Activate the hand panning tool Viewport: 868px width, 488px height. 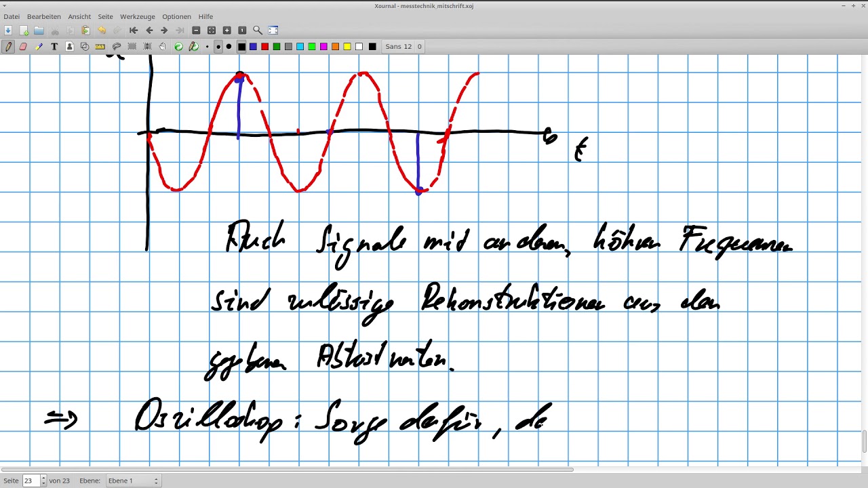pos(163,47)
